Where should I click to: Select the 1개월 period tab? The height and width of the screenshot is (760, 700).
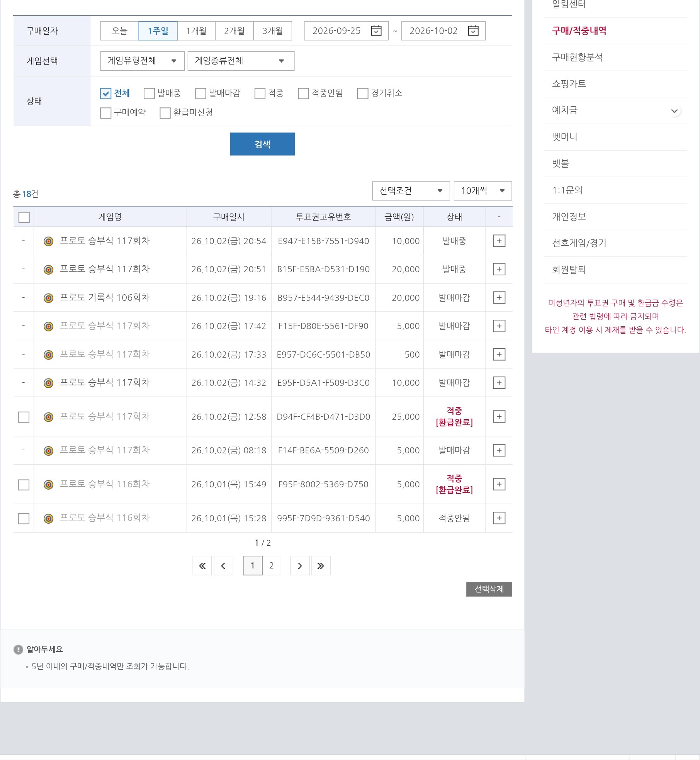[196, 31]
